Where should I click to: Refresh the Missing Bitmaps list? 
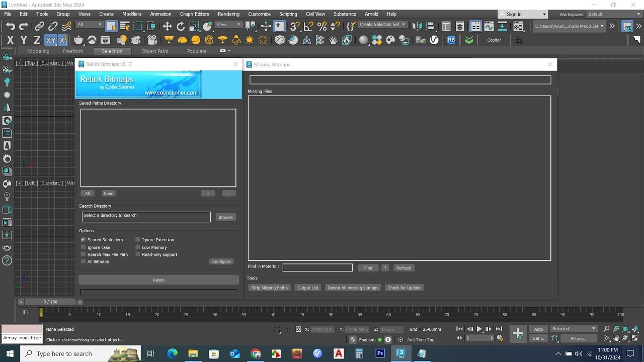pos(404,268)
